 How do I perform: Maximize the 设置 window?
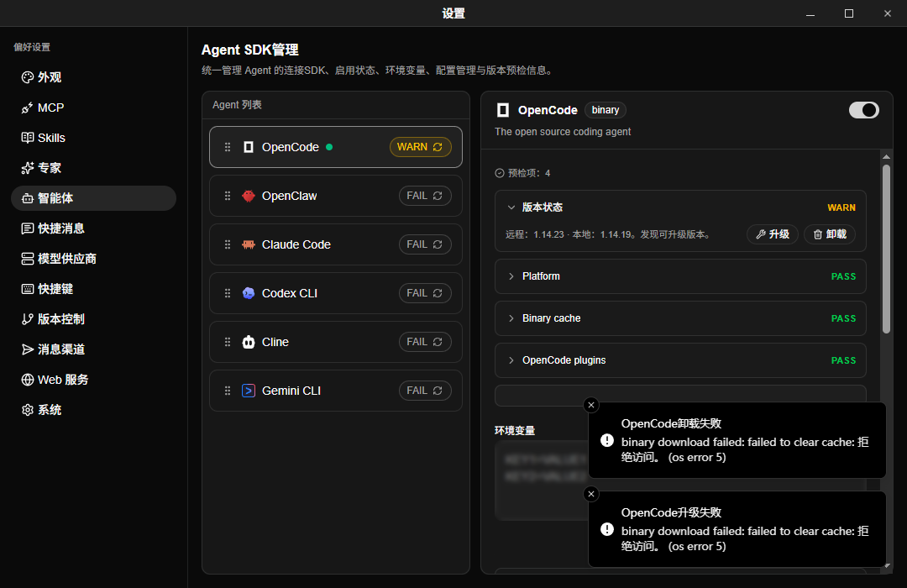click(848, 13)
